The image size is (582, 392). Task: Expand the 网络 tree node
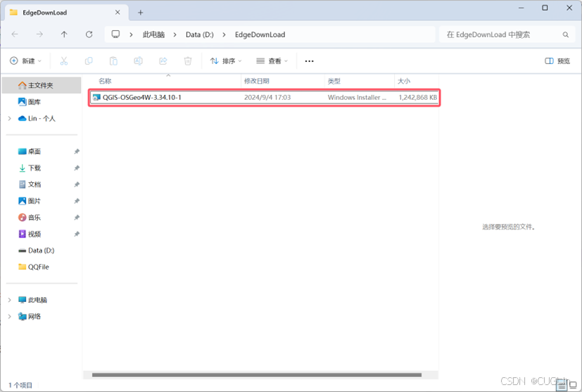(x=10, y=316)
